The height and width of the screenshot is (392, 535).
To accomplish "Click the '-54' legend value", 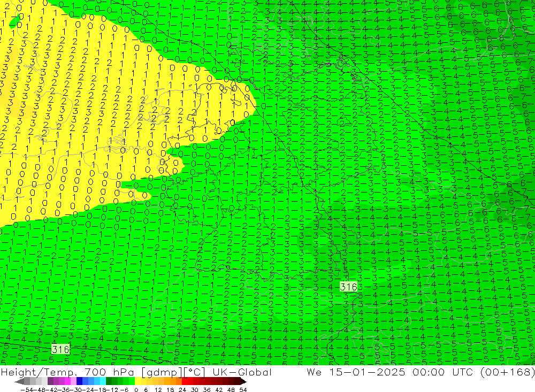I will point(27,390).
